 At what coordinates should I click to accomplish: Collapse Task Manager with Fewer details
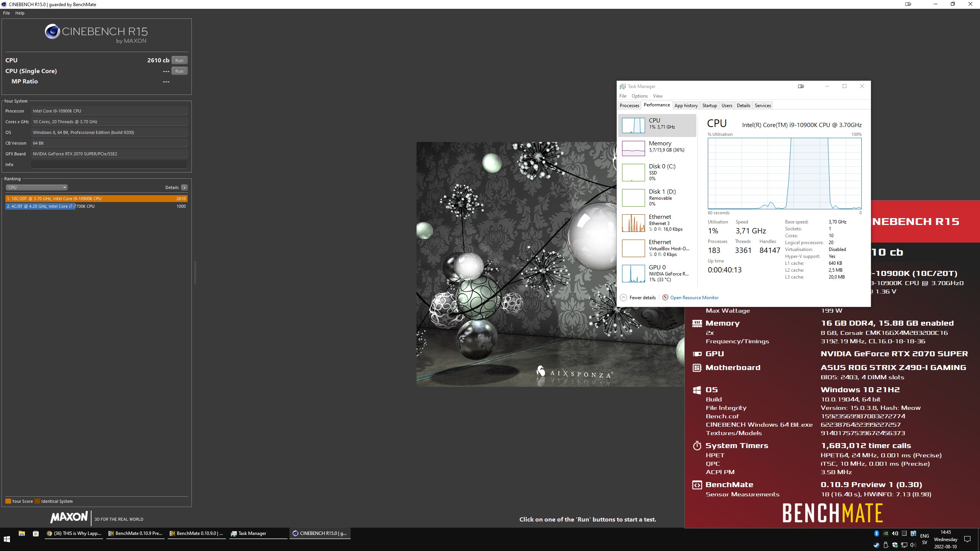point(638,298)
